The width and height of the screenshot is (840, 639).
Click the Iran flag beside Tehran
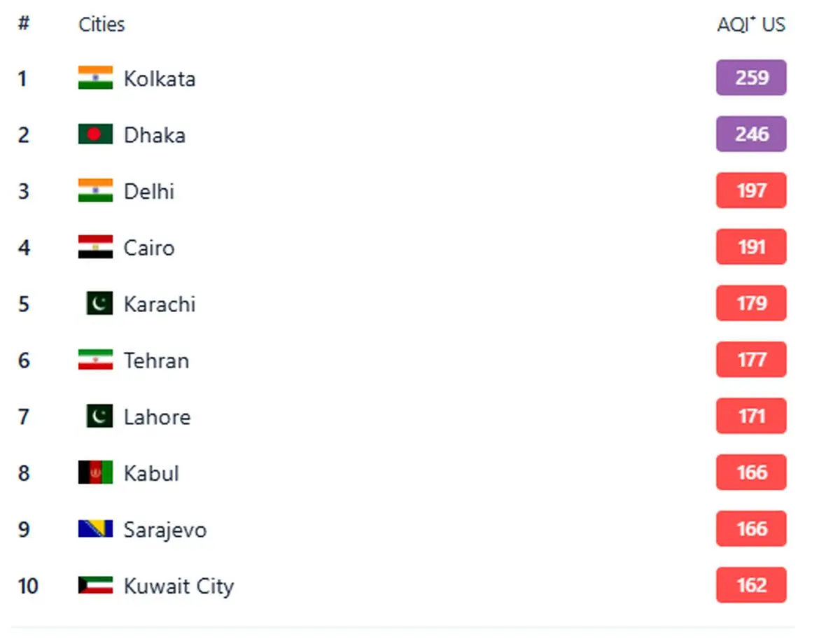tap(95, 360)
